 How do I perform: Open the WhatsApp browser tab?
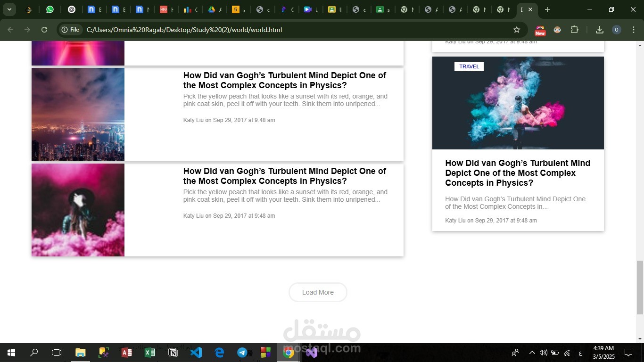[x=50, y=9]
